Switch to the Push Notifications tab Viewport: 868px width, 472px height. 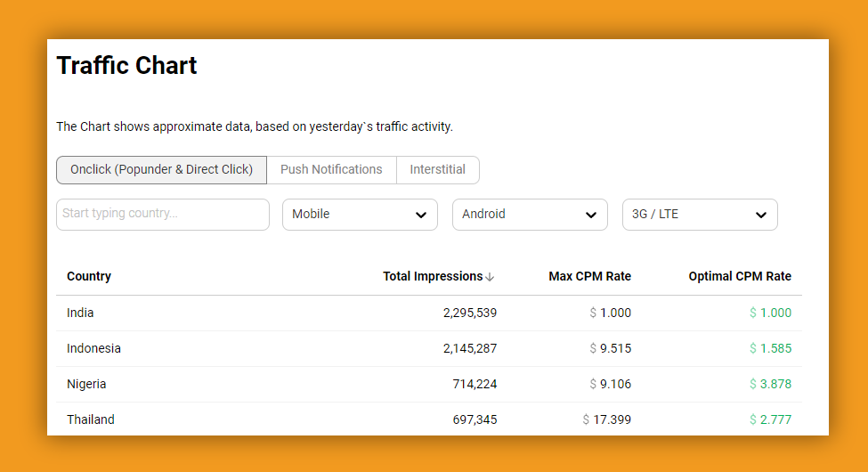[x=331, y=169]
